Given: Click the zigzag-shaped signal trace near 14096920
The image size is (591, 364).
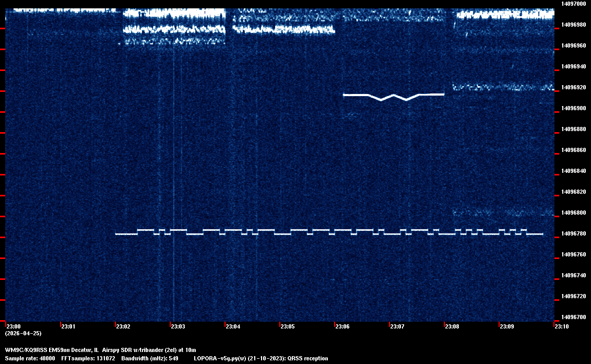Looking at the screenshot, I should [393, 96].
